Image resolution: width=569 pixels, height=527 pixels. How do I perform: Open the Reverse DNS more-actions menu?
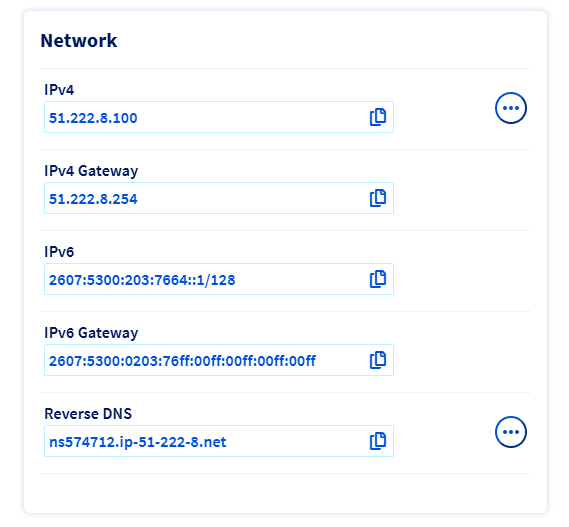tap(511, 432)
